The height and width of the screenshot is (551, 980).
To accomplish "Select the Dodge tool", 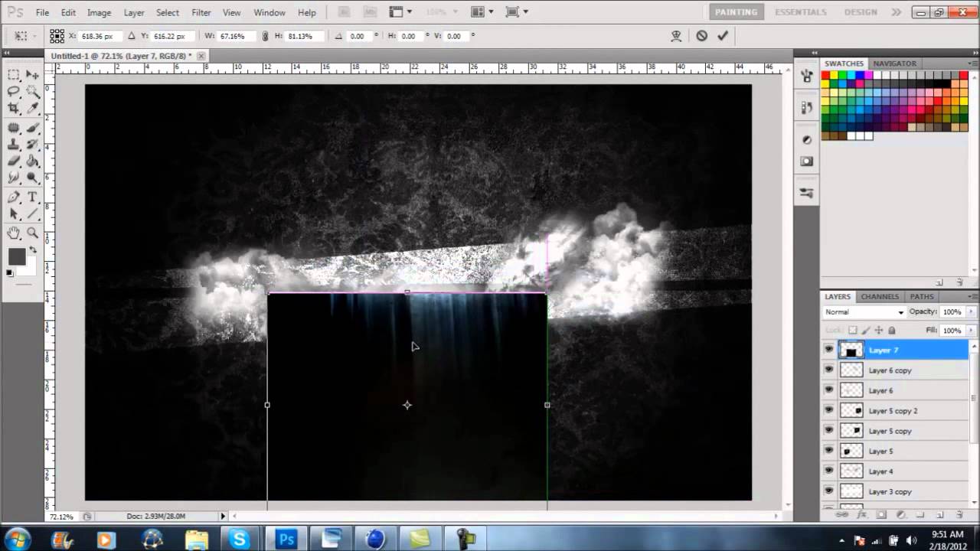I will [33, 178].
